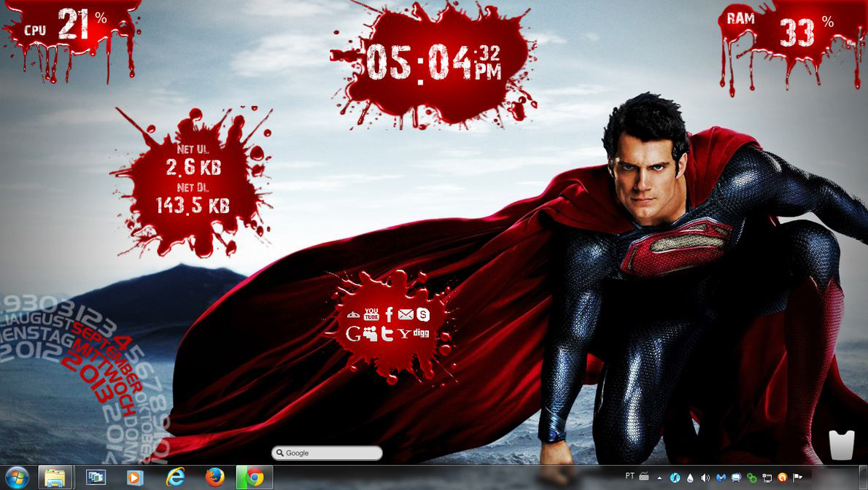Open the Malwarebytes tray icon
The width and height of the screenshot is (868, 490).
(x=721, y=478)
